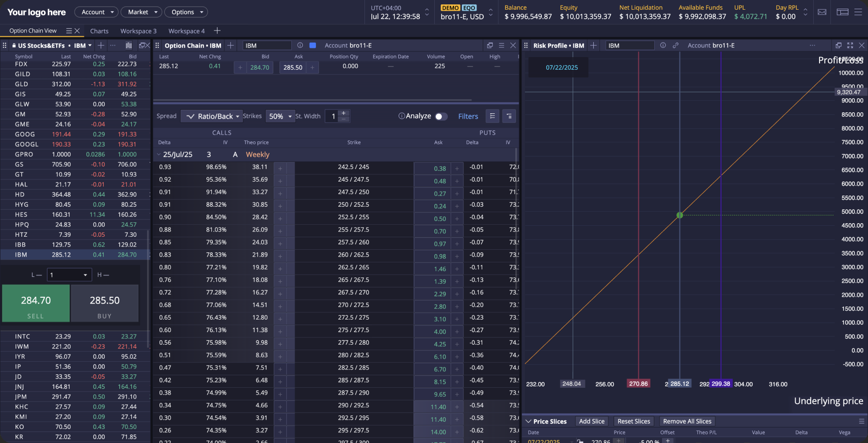
Task: Close the Option Chain View tab
Action: pyautogui.click(x=77, y=31)
